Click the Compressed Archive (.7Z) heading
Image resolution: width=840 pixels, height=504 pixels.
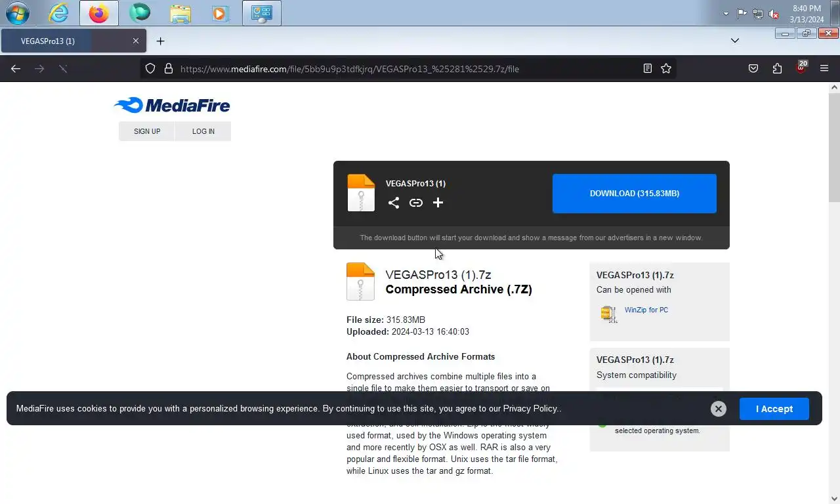tap(459, 289)
